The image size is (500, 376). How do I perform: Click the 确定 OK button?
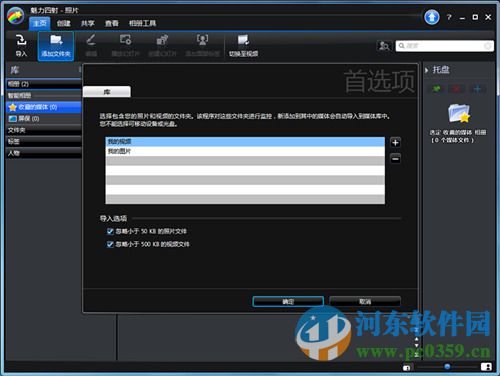pos(288,302)
